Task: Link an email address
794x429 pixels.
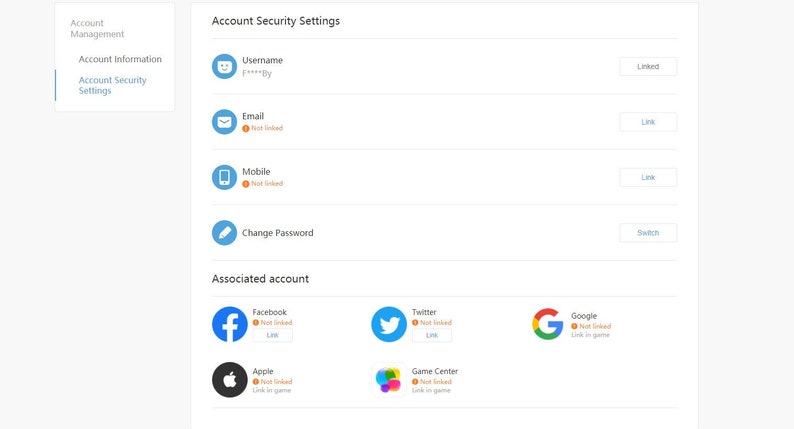Action: point(648,122)
